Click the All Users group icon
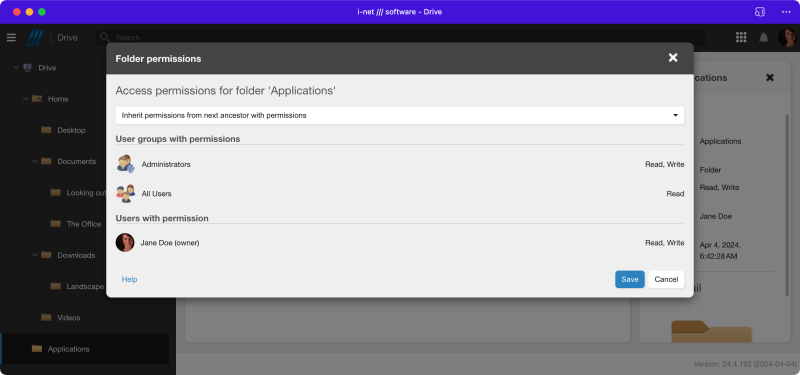The height and width of the screenshot is (375, 800). 126,194
